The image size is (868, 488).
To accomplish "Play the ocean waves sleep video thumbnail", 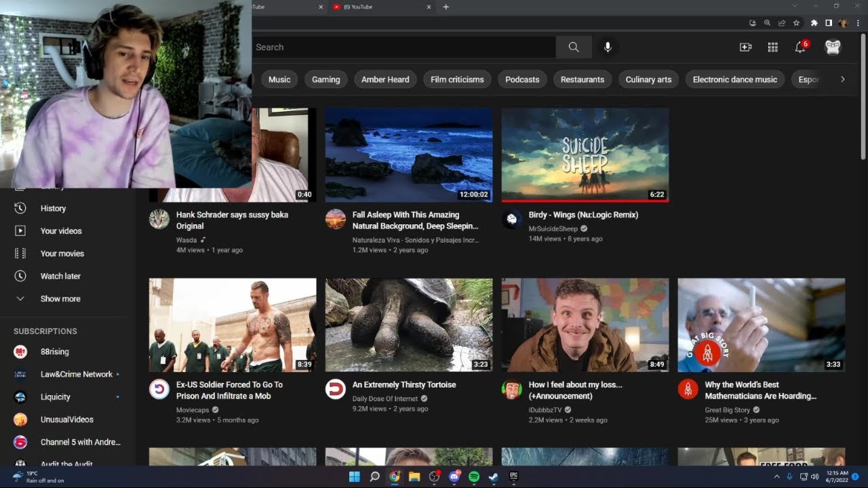I will coord(409,155).
